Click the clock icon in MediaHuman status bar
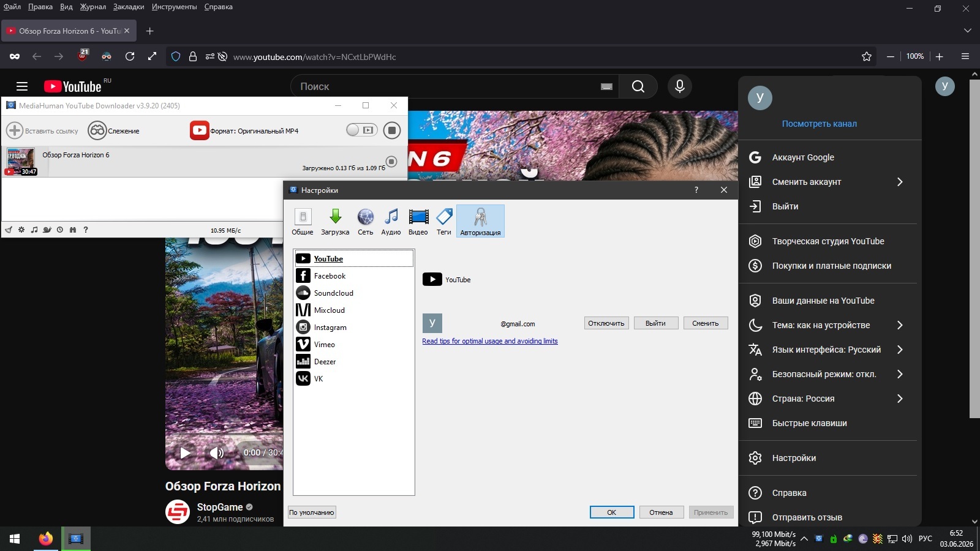Viewport: 980px width, 551px height. tap(60, 230)
